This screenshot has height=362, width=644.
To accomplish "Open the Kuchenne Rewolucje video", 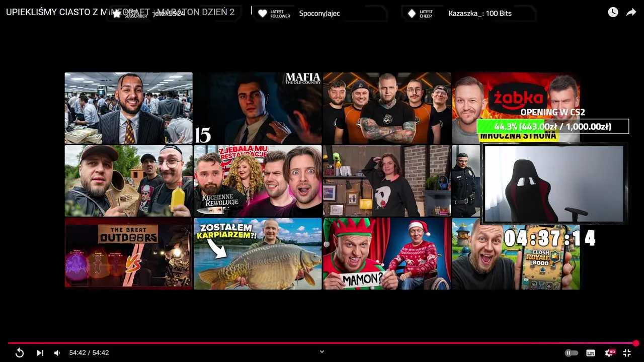I will pyautogui.click(x=258, y=181).
